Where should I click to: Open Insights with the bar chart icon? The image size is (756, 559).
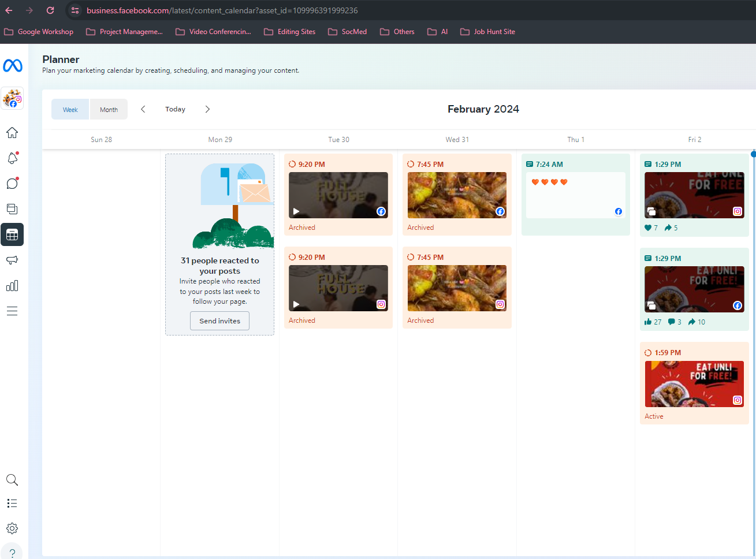(12, 286)
